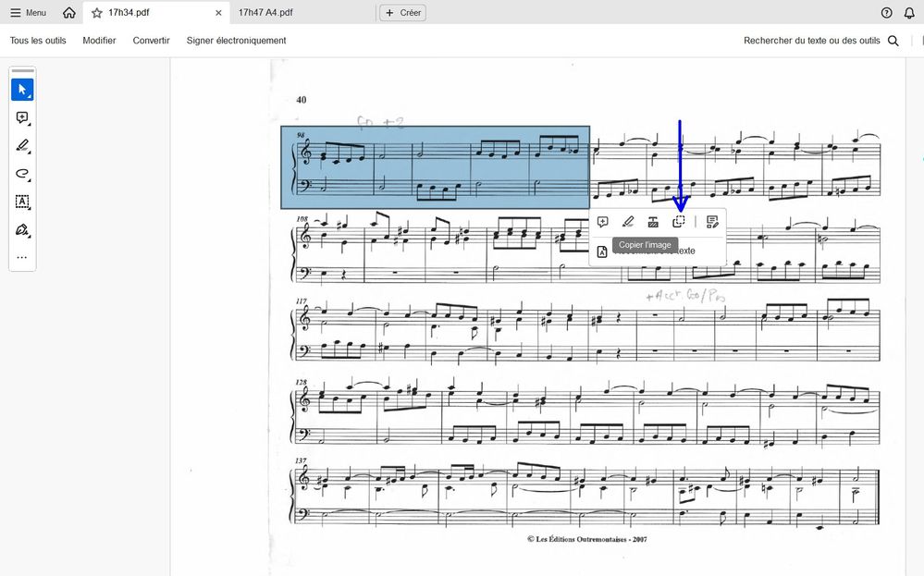Click the Créer button
This screenshot has width=924, height=576.
pyautogui.click(x=403, y=12)
